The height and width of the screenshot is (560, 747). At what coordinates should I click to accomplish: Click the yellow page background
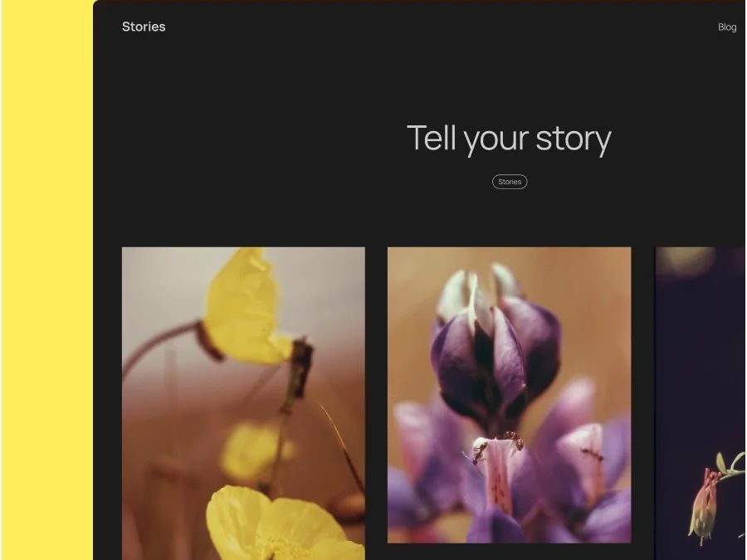[x=46, y=280]
